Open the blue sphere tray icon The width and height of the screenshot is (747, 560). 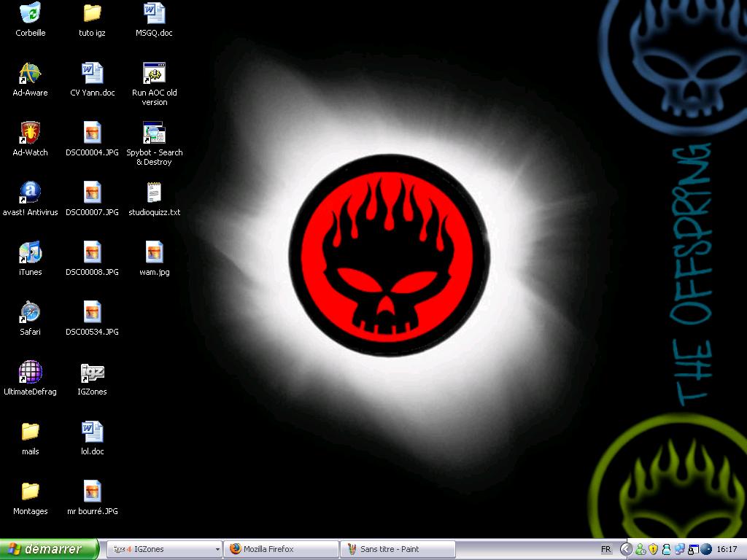click(706, 549)
